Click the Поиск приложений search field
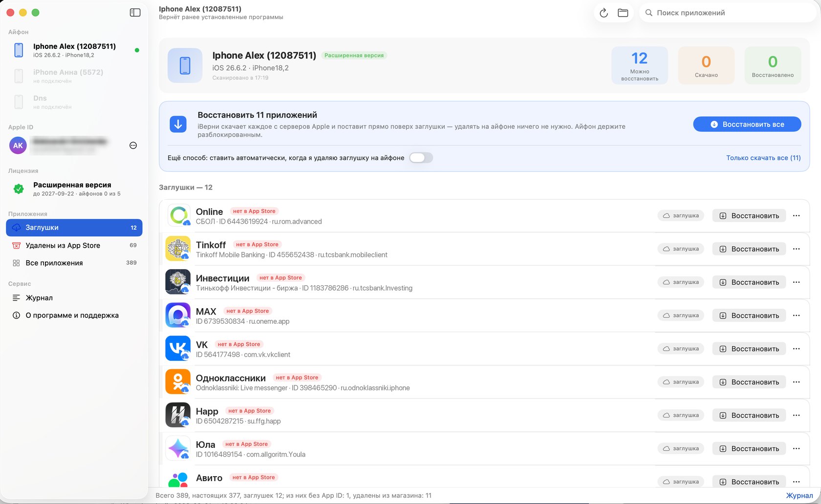Viewport: 821px width, 504px height. (727, 13)
